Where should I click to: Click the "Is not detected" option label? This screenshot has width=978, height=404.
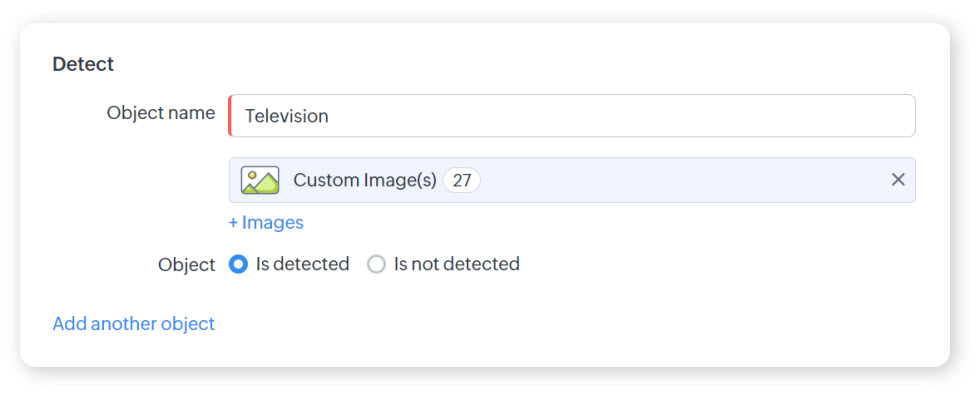456,264
